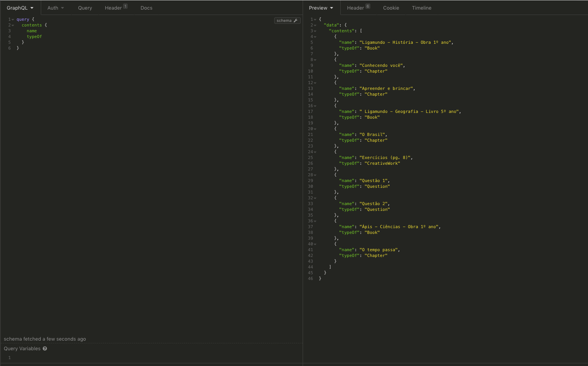588x366 pixels.
Task: Switch to the Query tab
Action: (85, 8)
